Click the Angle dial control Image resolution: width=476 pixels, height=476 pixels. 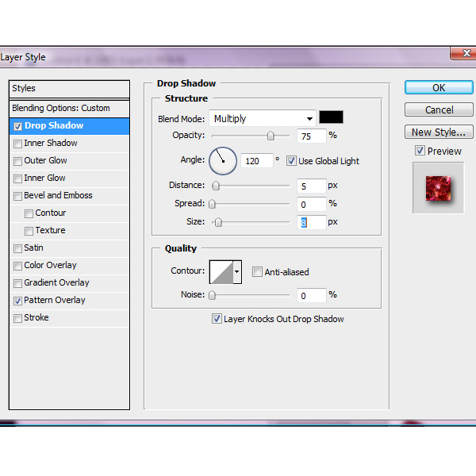click(223, 161)
